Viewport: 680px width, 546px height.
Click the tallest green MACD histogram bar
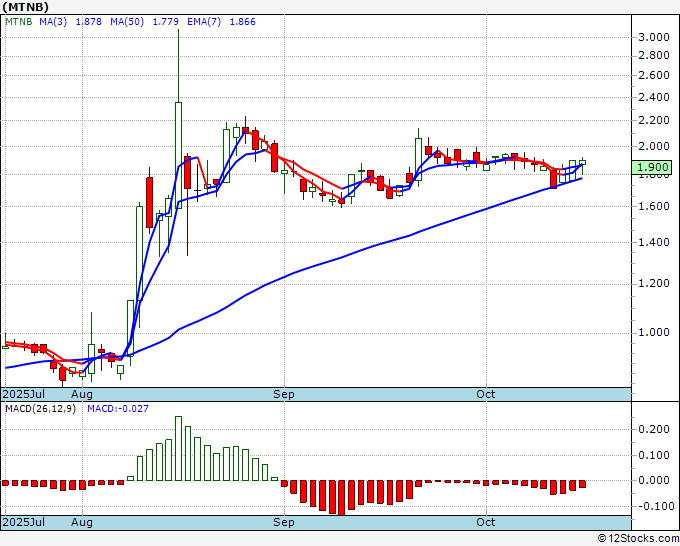(x=178, y=448)
